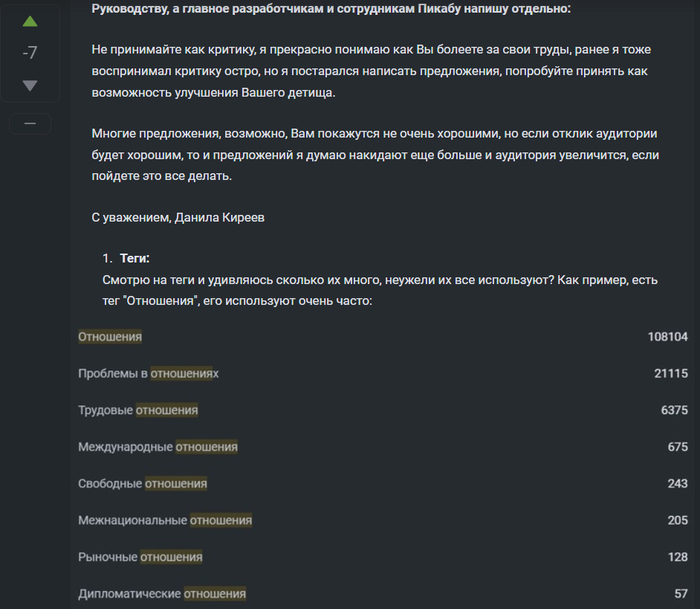Click the 21115 usage count
This screenshot has height=609, width=700.
tap(670, 374)
